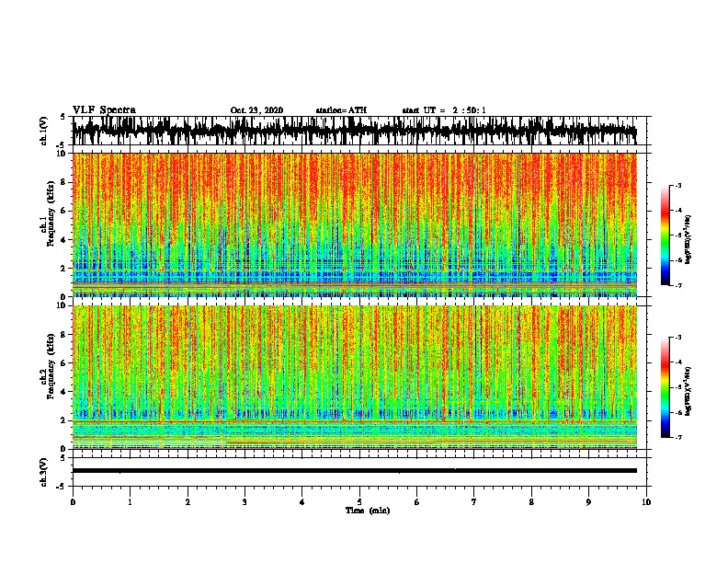Image resolution: width=728 pixels, height=563 pixels.
Task: Click the ch.3 voltage black band trace
Action: (355, 471)
